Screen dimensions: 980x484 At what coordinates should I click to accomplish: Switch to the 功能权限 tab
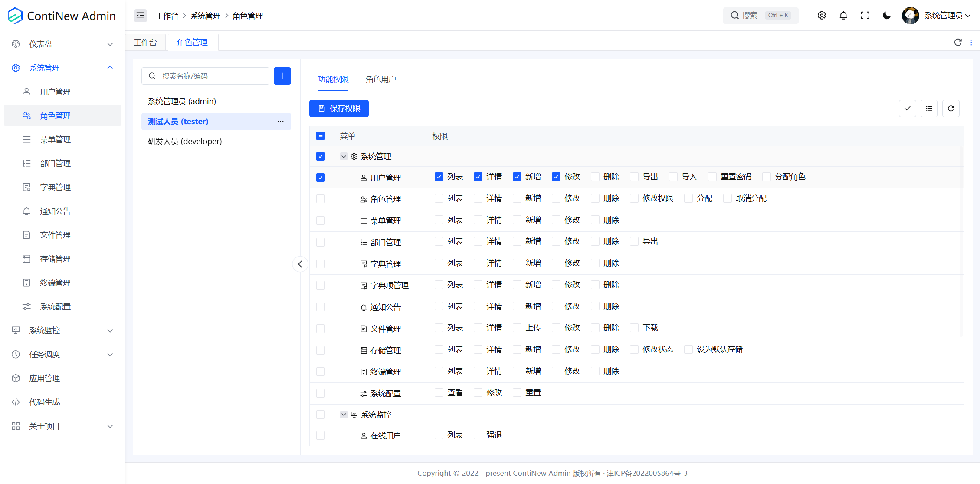[333, 79]
